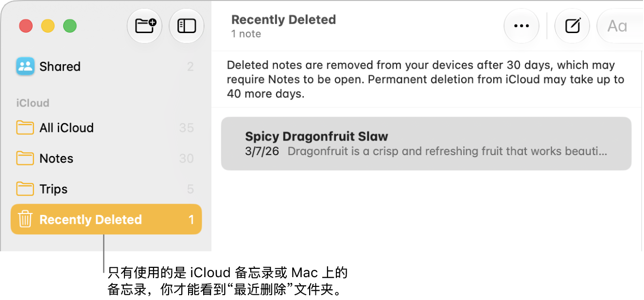Click the All iCloud folder icon
This screenshot has width=644, height=300.
tap(25, 128)
